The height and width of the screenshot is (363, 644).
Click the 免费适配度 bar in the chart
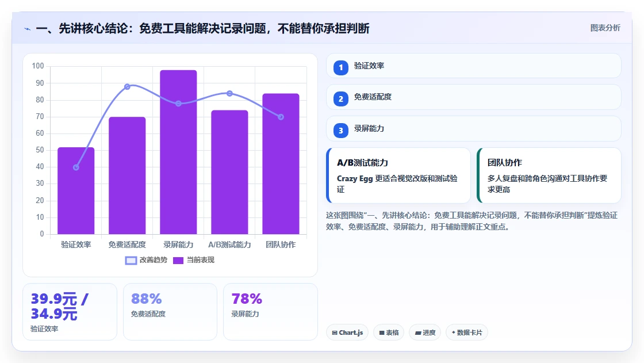coord(127,175)
